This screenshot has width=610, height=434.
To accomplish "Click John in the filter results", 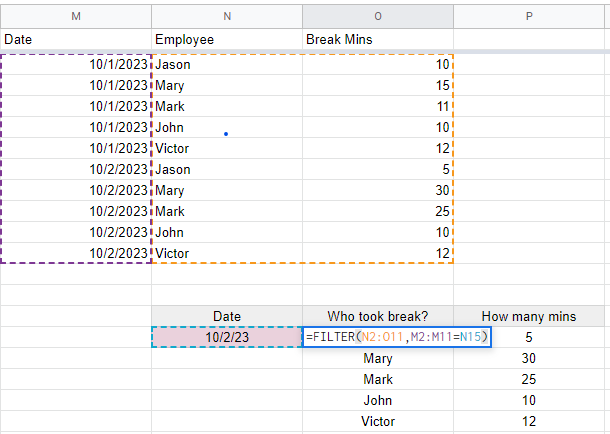I will click(378, 400).
